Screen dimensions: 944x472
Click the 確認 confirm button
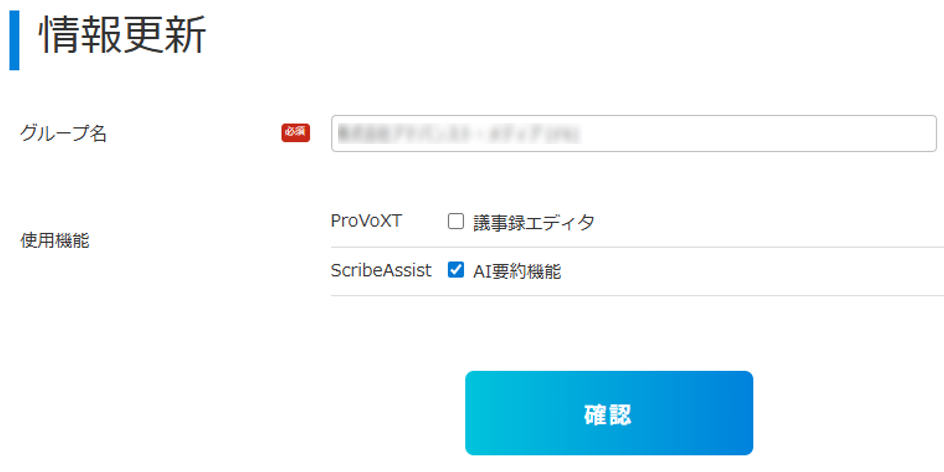[x=609, y=413]
